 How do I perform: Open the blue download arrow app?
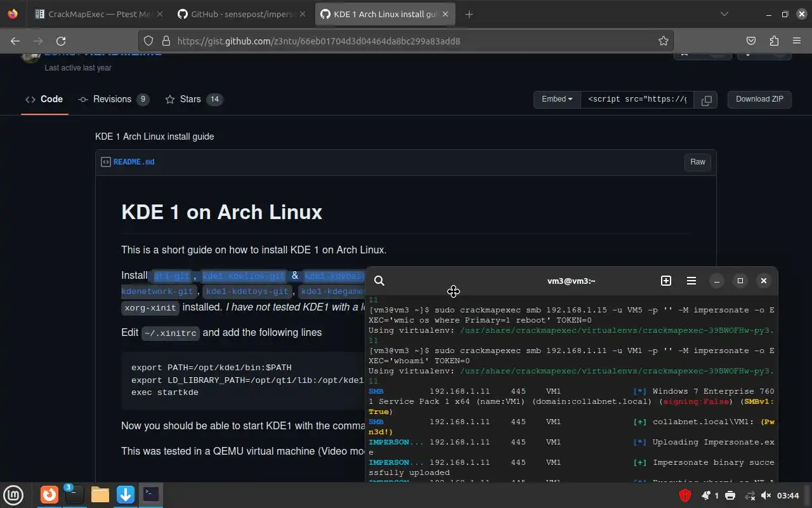126,495
